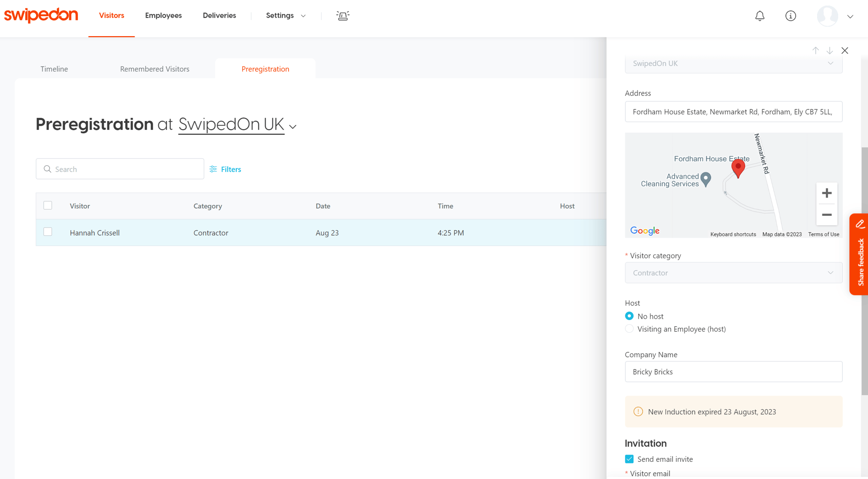Zoom in on the location map
The width and height of the screenshot is (868, 479).
click(826, 193)
